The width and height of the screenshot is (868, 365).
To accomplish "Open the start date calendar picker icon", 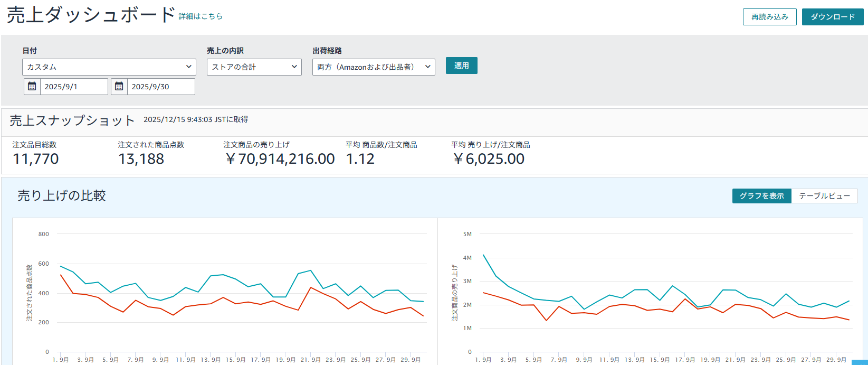I will (32, 87).
